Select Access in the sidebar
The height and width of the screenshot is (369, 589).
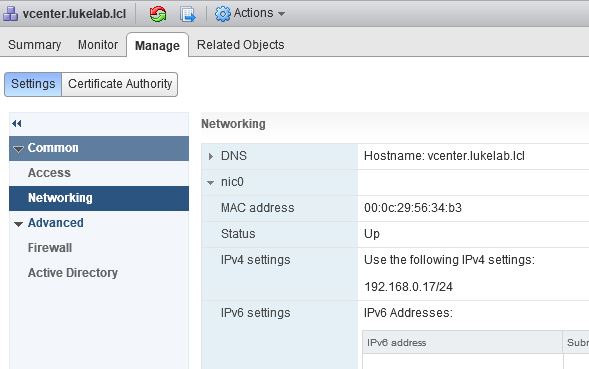pyautogui.click(x=49, y=173)
